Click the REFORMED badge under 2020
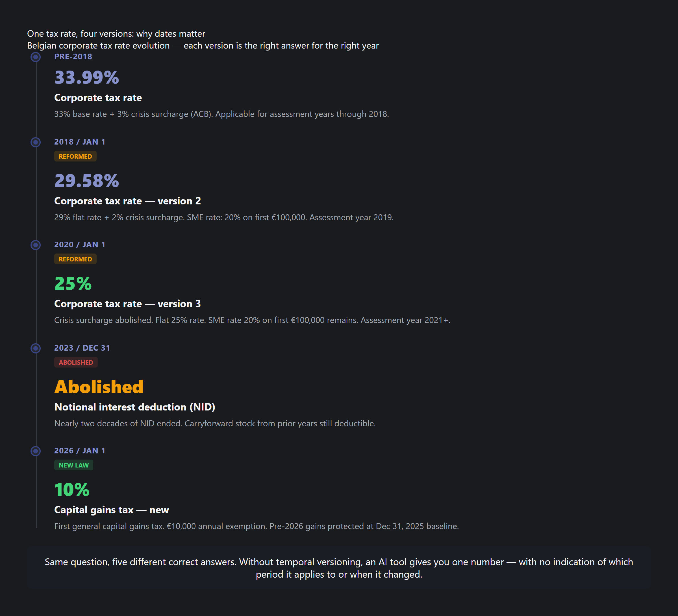678x616 pixels. (x=75, y=259)
